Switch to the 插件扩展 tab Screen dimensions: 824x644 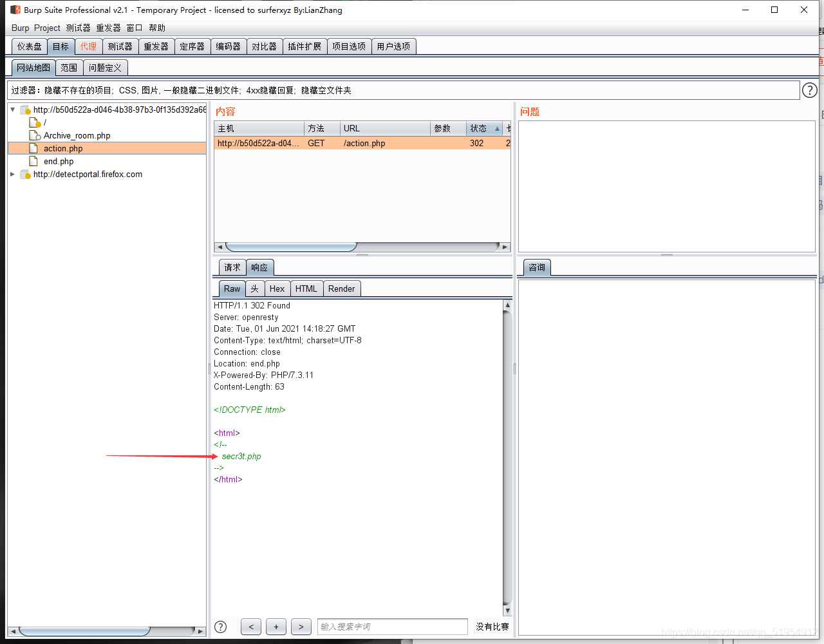[x=304, y=46]
